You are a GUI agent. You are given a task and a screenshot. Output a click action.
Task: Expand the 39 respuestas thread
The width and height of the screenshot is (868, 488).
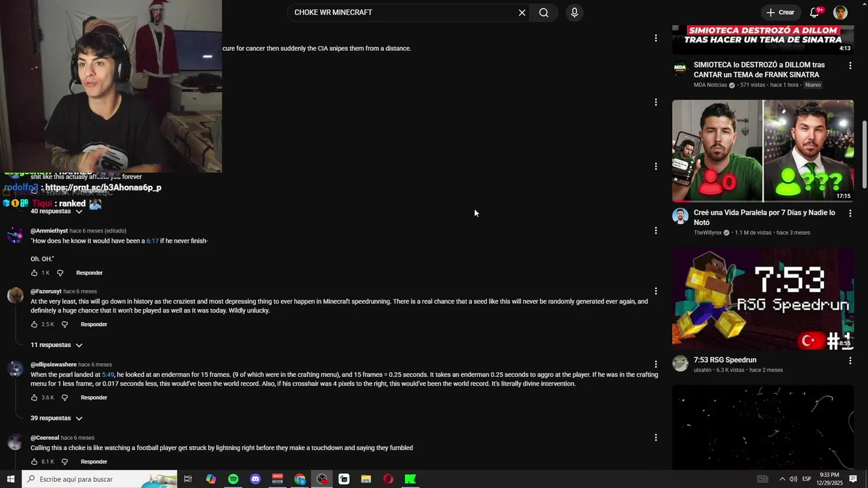pos(56,418)
